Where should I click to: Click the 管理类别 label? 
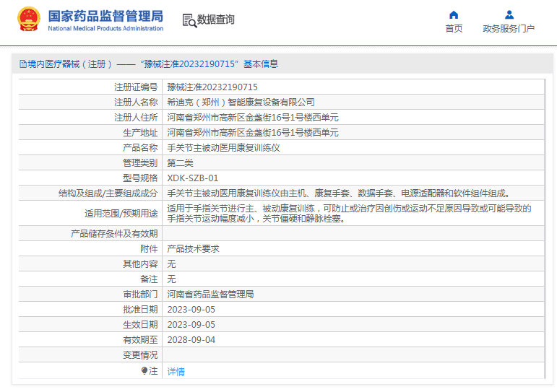coord(140,163)
